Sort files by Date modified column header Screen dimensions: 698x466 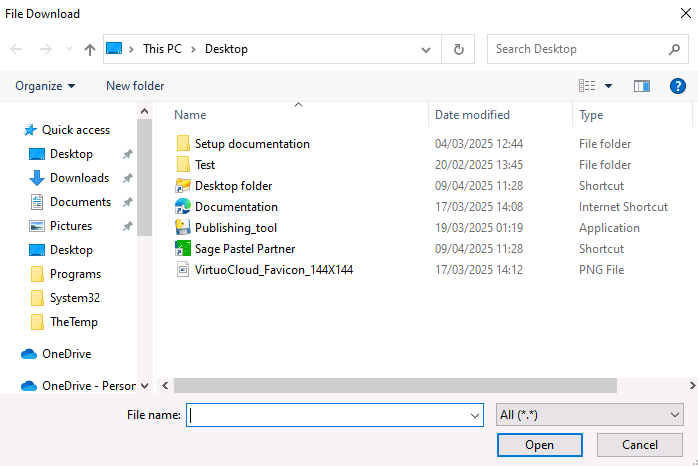(472, 115)
